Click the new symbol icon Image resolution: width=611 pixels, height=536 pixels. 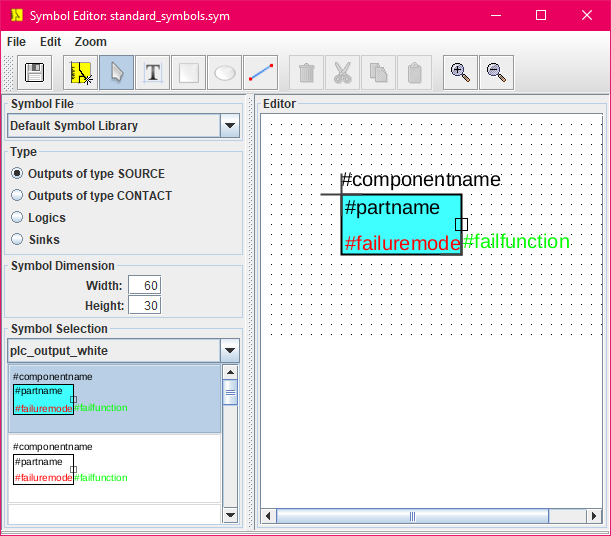point(81,73)
